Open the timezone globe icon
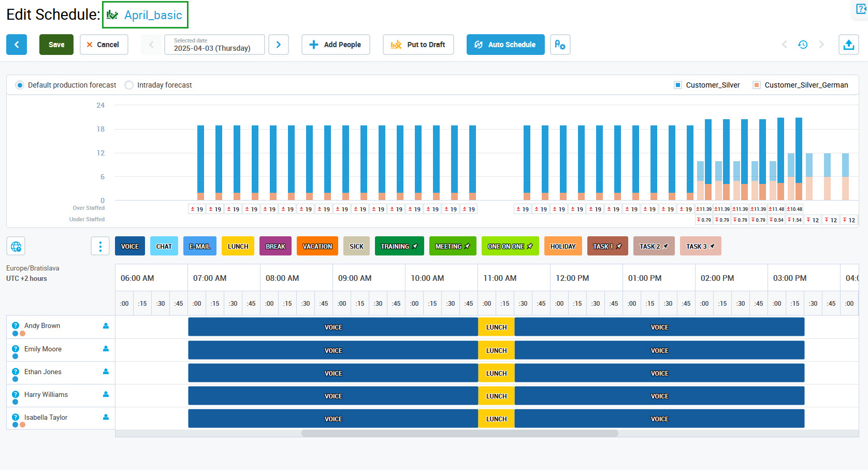868x470 pixels. [x=16, y=246]
